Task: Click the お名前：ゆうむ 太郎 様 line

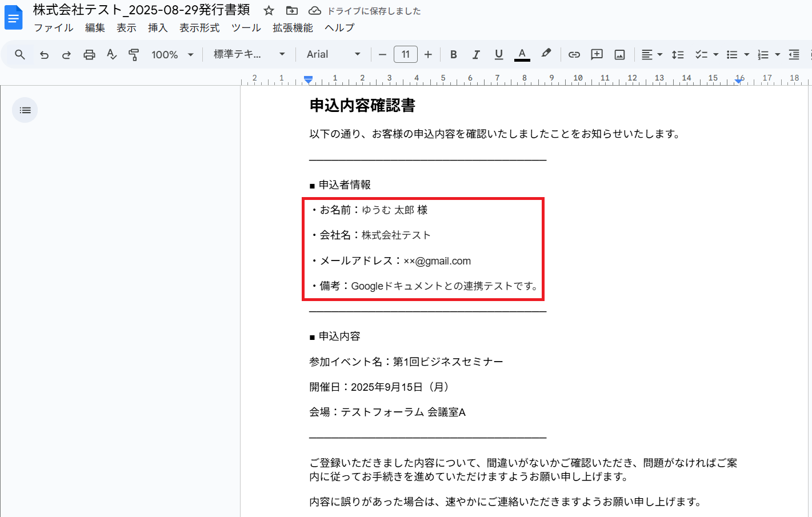Action: pos(369,210)
